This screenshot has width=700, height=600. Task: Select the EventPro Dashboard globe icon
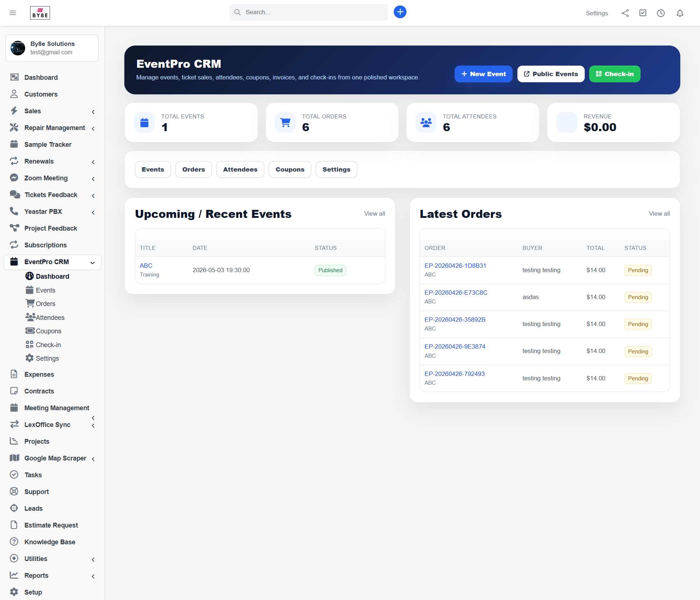click(x=30, y=276)
